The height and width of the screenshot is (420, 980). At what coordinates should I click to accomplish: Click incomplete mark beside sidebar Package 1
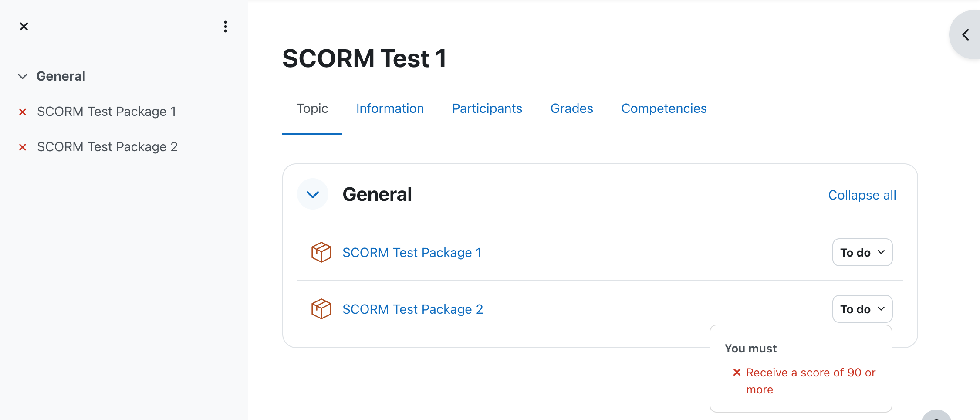pyautogui.click(x=23, y=112)
